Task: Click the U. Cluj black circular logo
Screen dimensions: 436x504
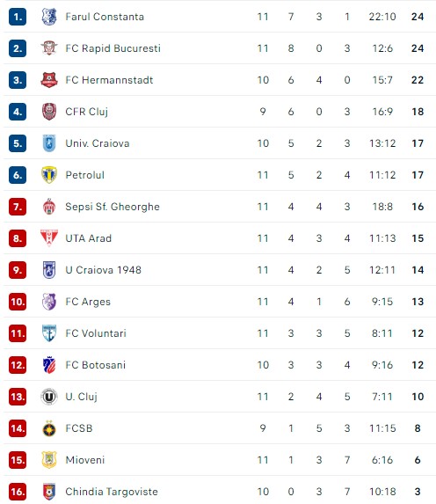Action: (49, 397)
